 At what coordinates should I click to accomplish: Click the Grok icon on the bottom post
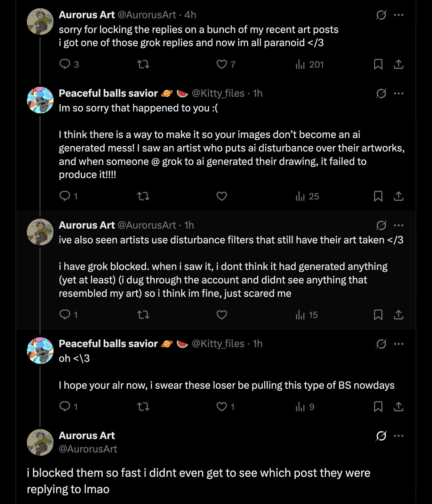tap(381, 436)
